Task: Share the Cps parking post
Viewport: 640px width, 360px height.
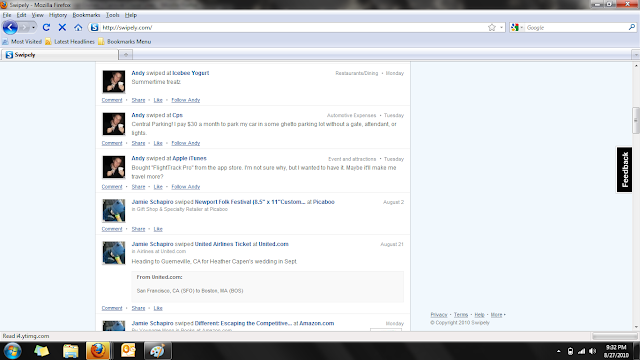Action: point(138,143)
